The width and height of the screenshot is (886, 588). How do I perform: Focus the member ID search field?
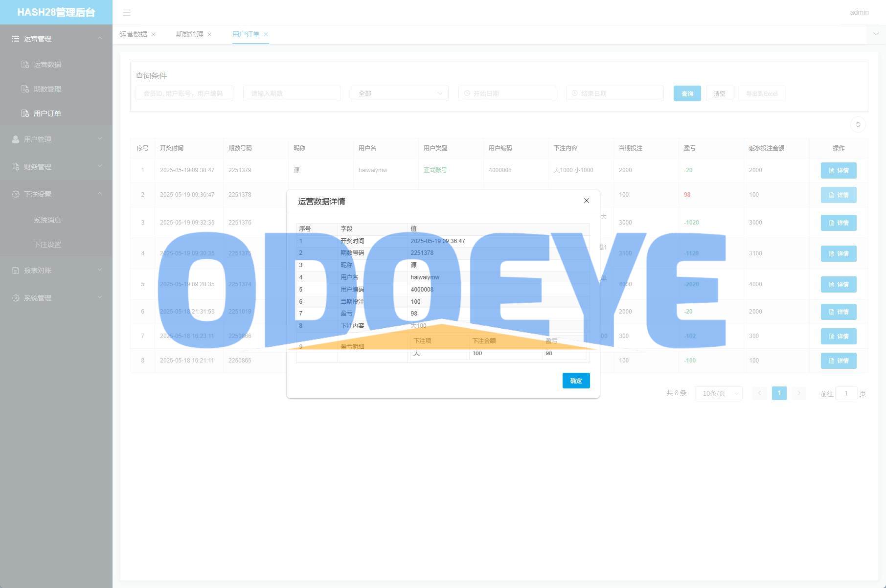[x=184, y=93]
